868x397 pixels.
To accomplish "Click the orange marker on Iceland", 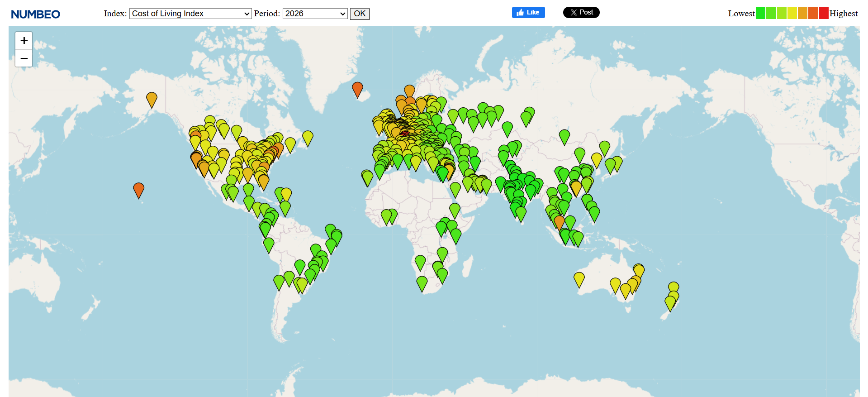I will (x=357, y=89).
